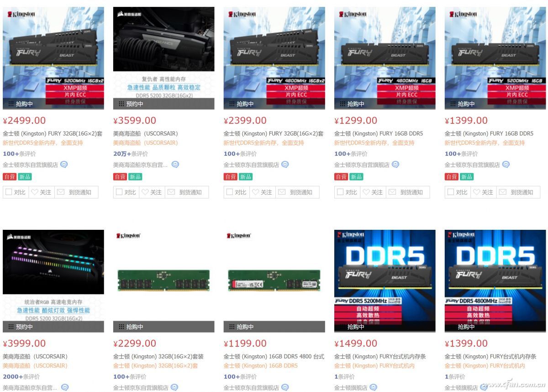Click the ¥3999.00 price
The height and width of the screenshot is (392, 548).
coord(24,343)
